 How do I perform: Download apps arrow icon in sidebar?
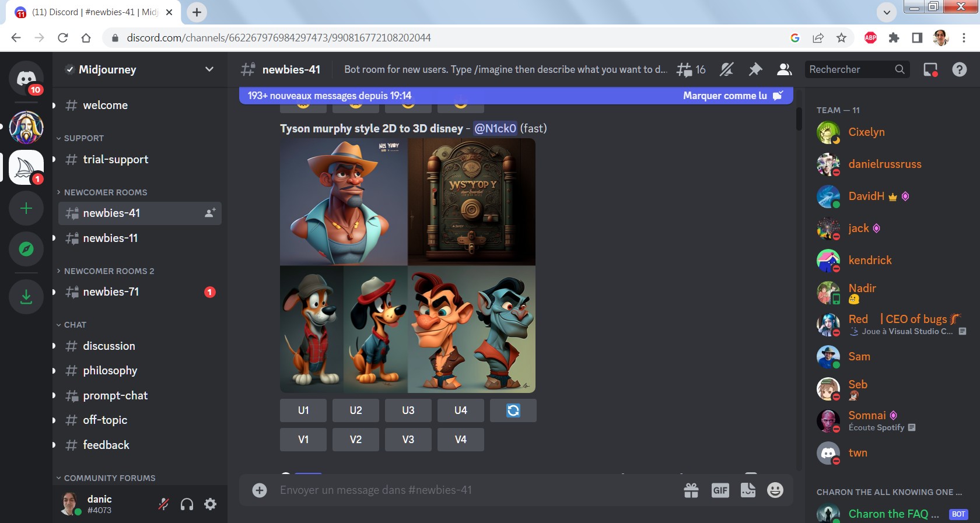[x=26, y=297]
